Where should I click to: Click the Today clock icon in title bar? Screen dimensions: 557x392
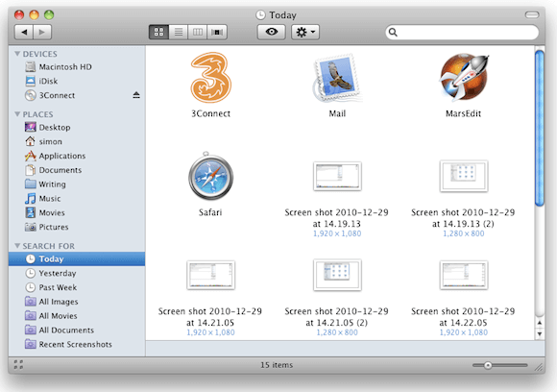(x=260, y=14)
